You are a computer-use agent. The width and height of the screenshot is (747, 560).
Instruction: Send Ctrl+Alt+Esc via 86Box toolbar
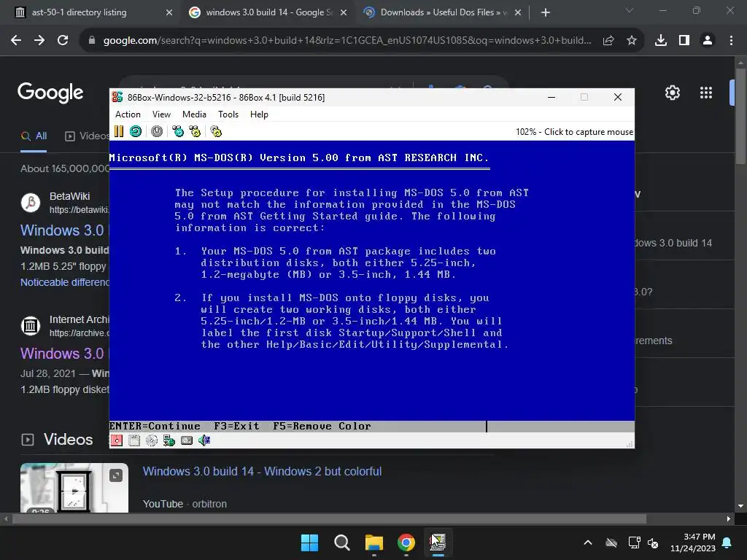pos(195,131)
